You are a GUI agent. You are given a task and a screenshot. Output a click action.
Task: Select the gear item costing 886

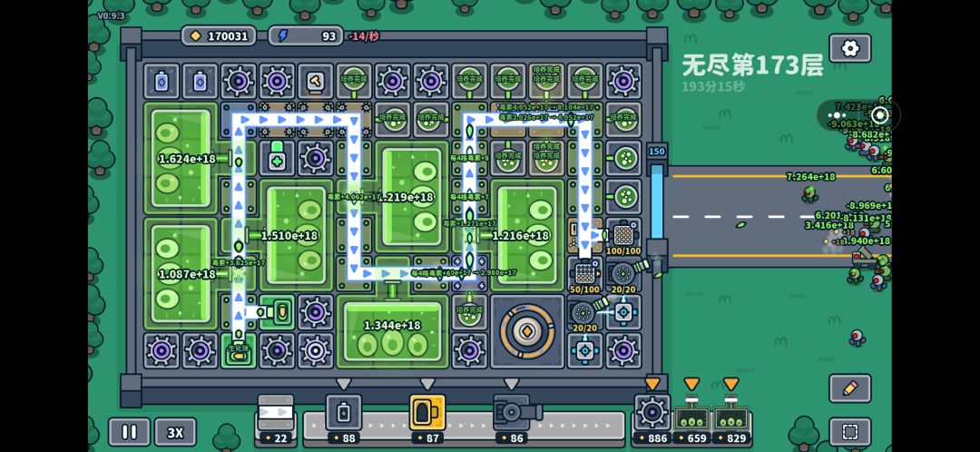[x=652, y=419]
